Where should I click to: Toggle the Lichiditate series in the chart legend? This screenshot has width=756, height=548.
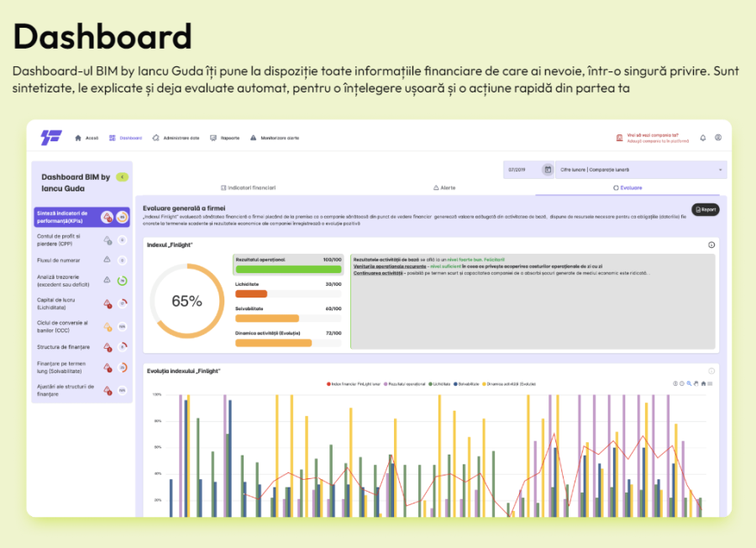point(437,383)
